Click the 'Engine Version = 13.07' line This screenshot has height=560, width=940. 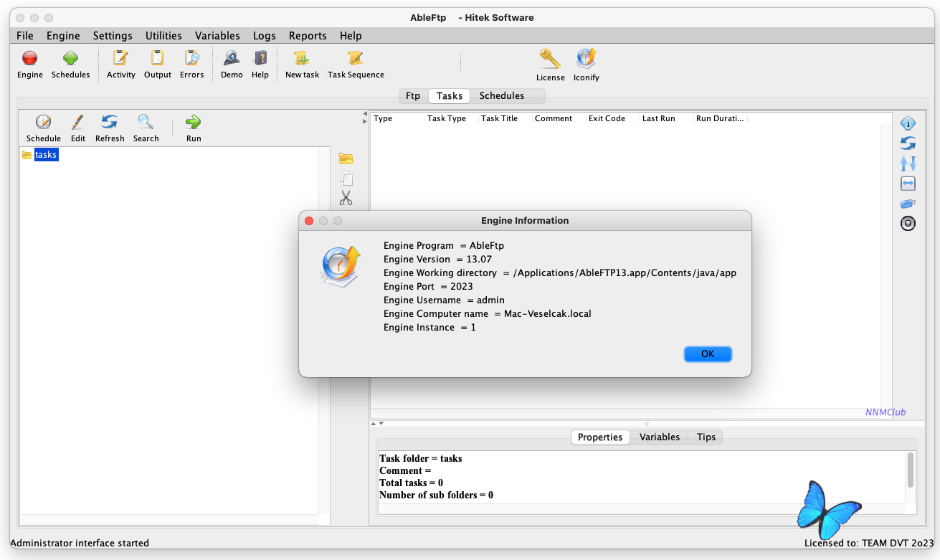click(x=437, y=260)
